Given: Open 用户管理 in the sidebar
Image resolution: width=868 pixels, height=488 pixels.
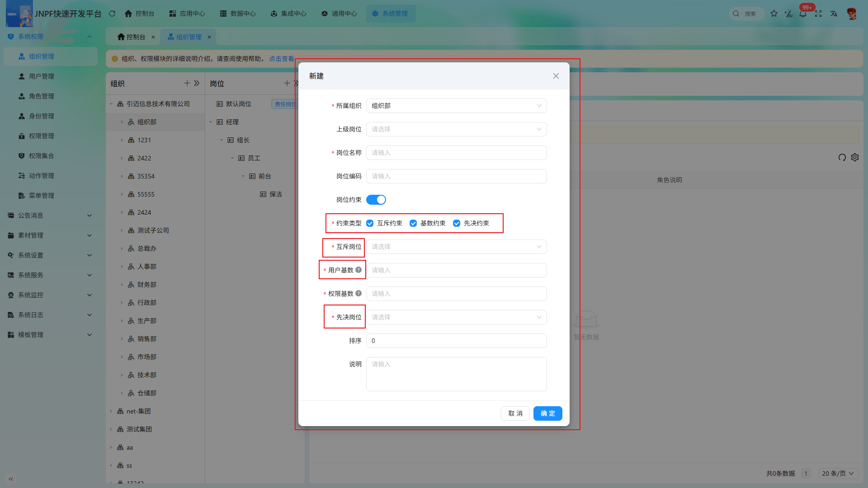Looking at the screenshot, I should (51, 76).
